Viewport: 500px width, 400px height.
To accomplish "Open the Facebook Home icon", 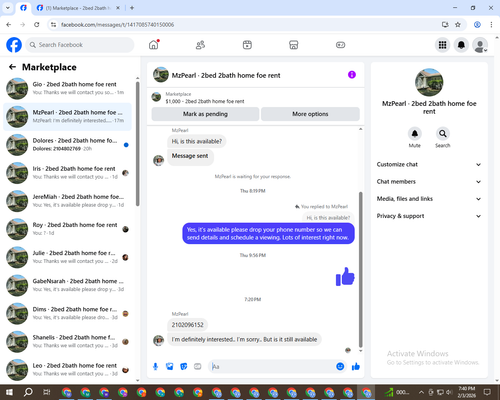I will click(x=154, y=45).
